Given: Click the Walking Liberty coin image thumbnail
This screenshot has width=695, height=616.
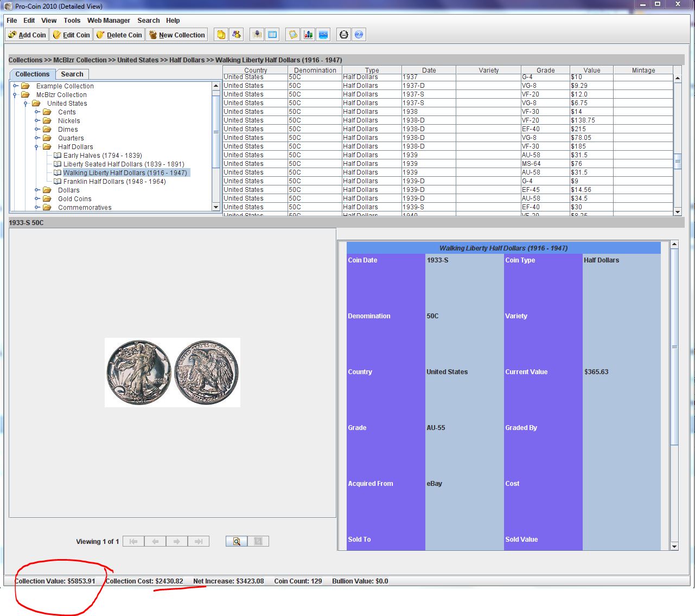Looking at the screenshot, I should [x=173, y=373].
